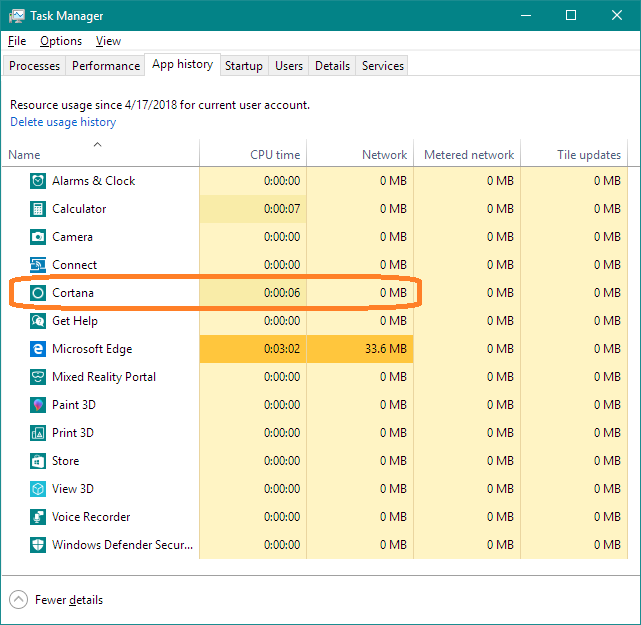Screen dimensions: 641x625
Task: Select the Cortana circle icon
Action: coord(37,293)
